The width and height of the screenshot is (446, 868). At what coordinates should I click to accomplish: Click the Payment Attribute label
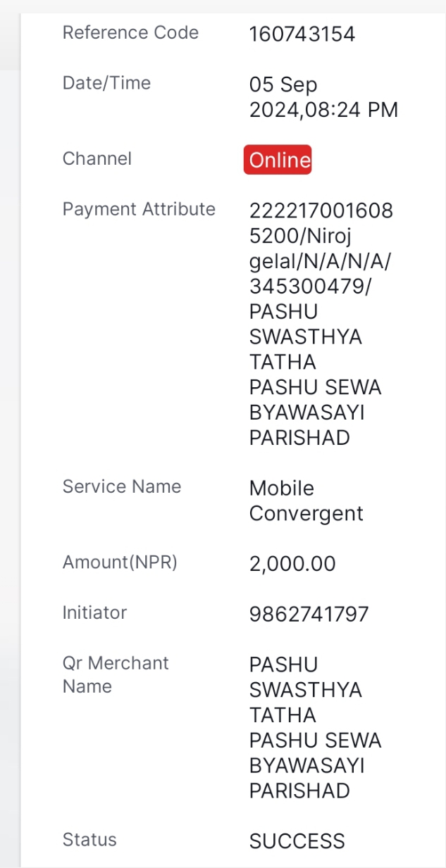(x=139, y=209)
